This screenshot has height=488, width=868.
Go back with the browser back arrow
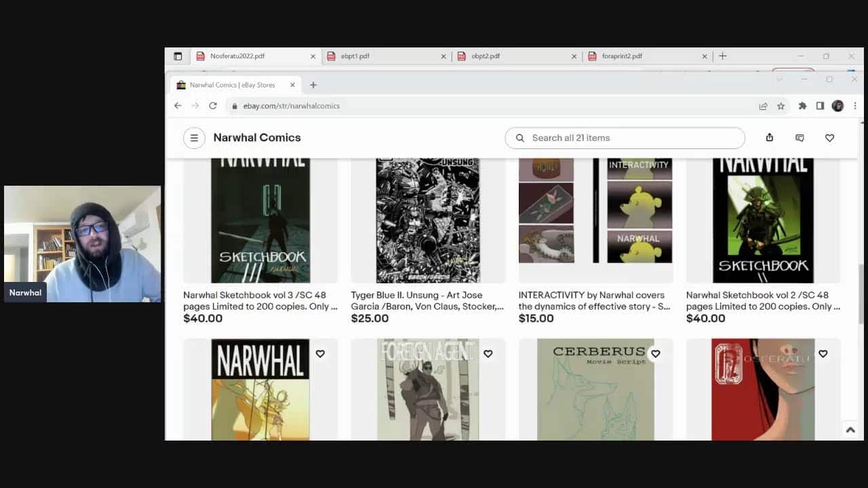(178, 106)
